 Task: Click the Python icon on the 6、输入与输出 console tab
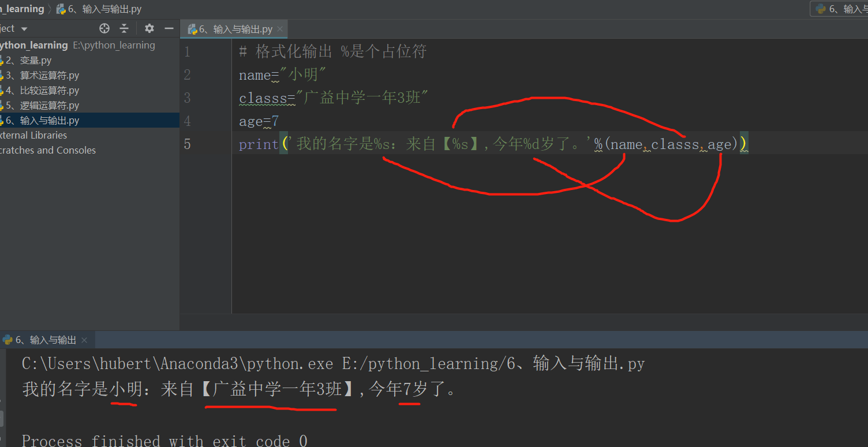[x=8, y=340]
